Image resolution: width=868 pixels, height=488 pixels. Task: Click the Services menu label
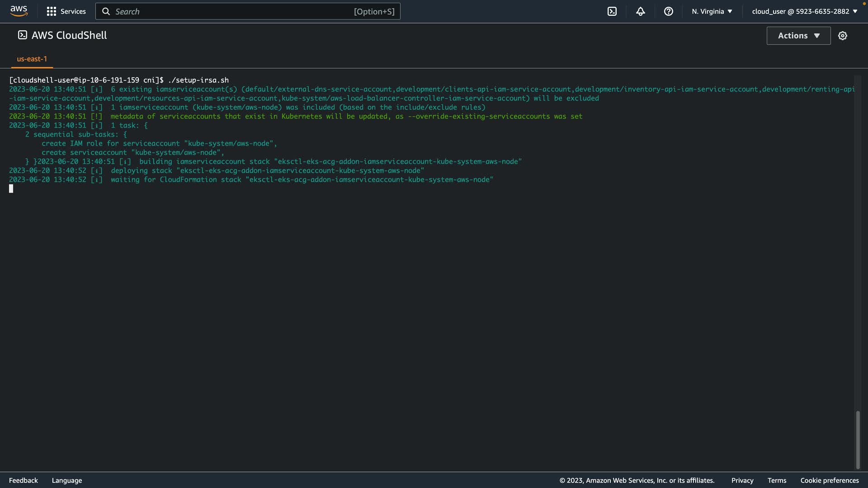click(73, 11)
